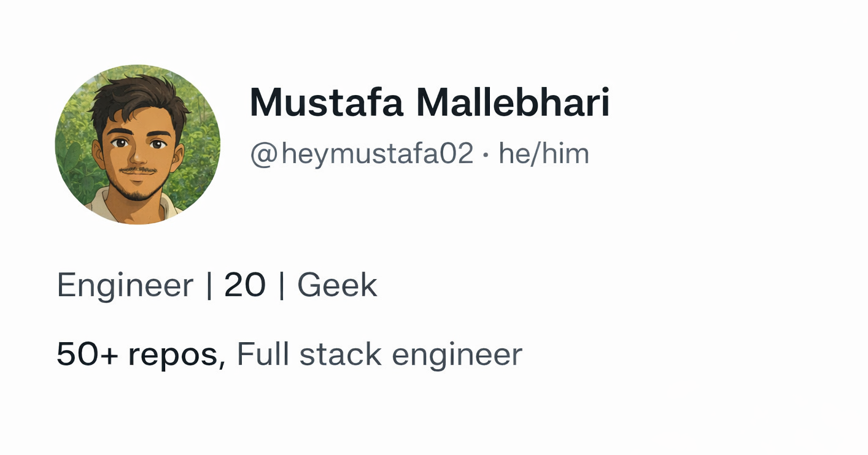Image resolution: width=868 pixels, height=455 pixels.
Task: Click the capitalized word "Engineer" in the bio
Action: click(125, 285)
